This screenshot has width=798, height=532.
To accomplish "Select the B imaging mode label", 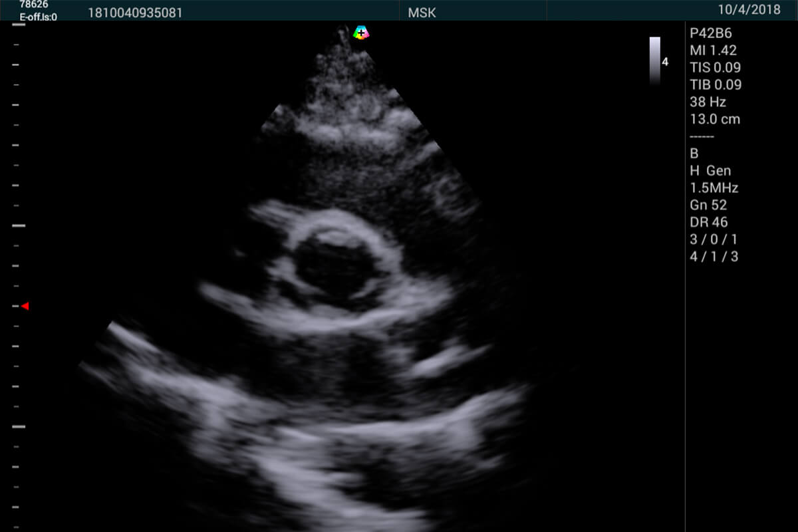I will (694, 153).
